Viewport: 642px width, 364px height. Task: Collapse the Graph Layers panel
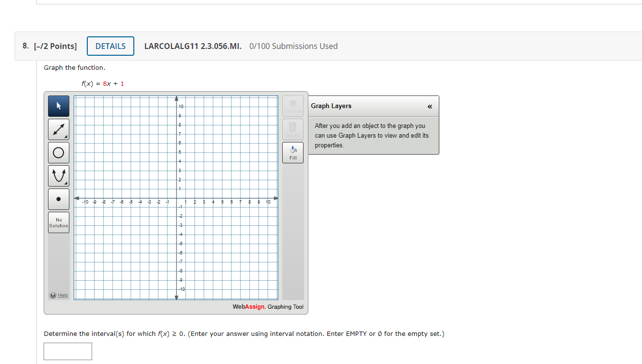pyautogui.click(x=430, y=106)
